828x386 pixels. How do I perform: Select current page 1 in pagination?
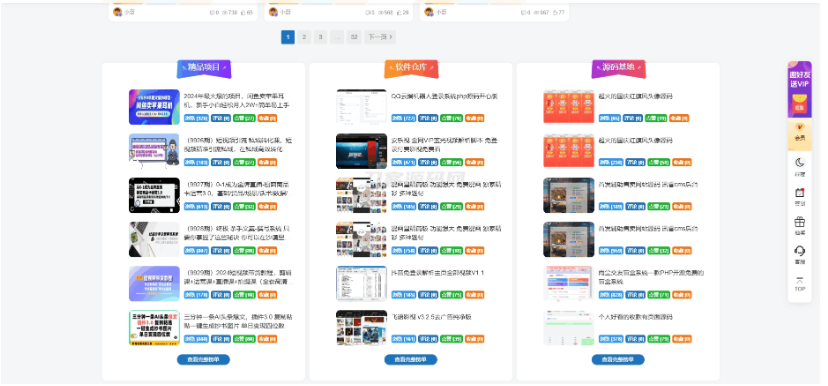click(288, 37)
